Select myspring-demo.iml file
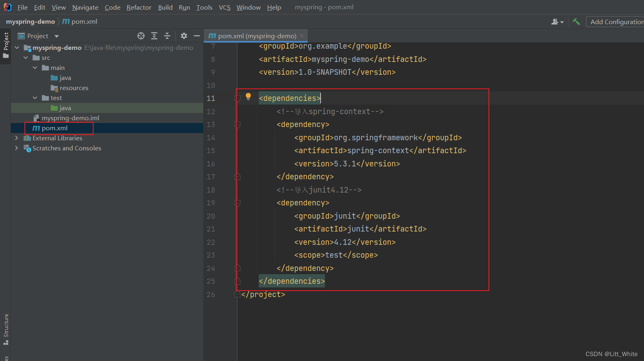This screenshot has width=644, height=361. click(x=66, y=118)
